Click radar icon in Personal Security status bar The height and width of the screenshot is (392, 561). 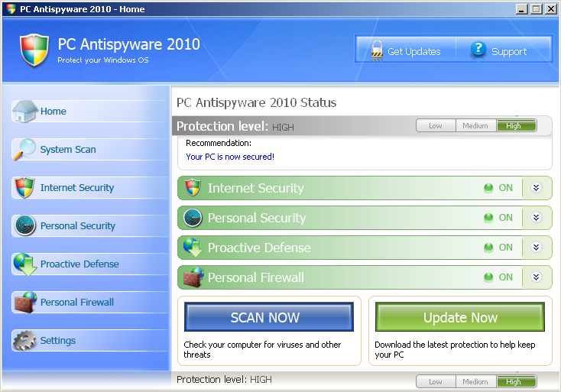coord(193,218)
